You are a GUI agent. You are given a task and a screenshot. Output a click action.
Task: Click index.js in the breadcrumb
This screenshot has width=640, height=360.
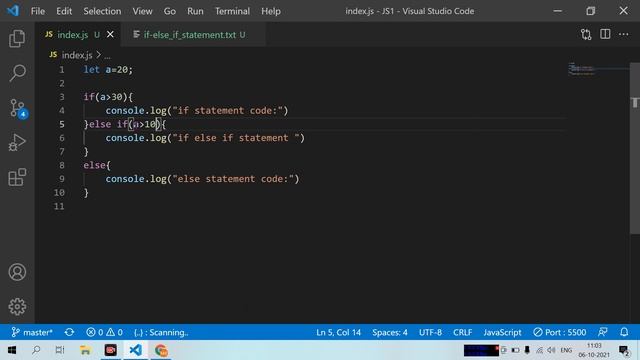(77, 55)
